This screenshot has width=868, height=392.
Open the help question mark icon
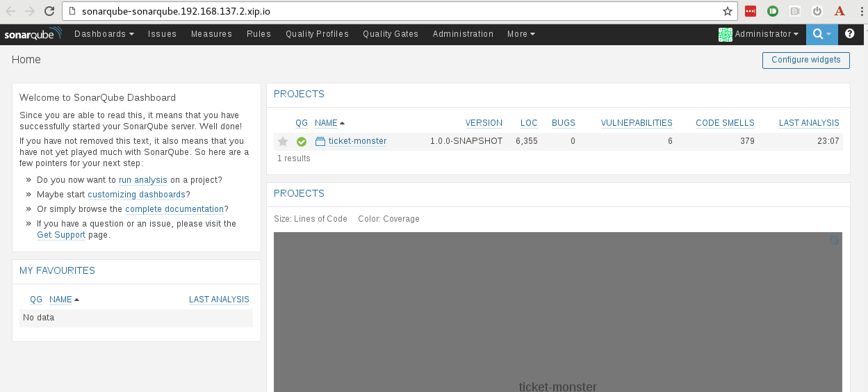pos(849,34)
